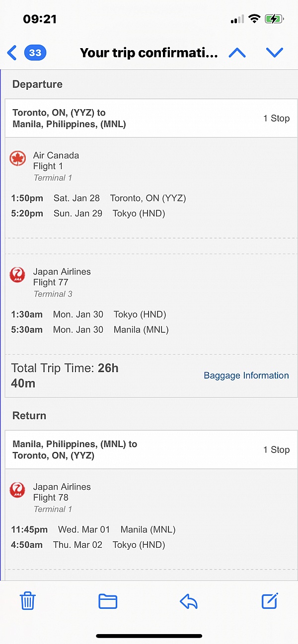Image resolution: width=298 pixels, height=644 pixels.
Task: Tap the truncated subject Your trip confirmation
Action: 149,53
